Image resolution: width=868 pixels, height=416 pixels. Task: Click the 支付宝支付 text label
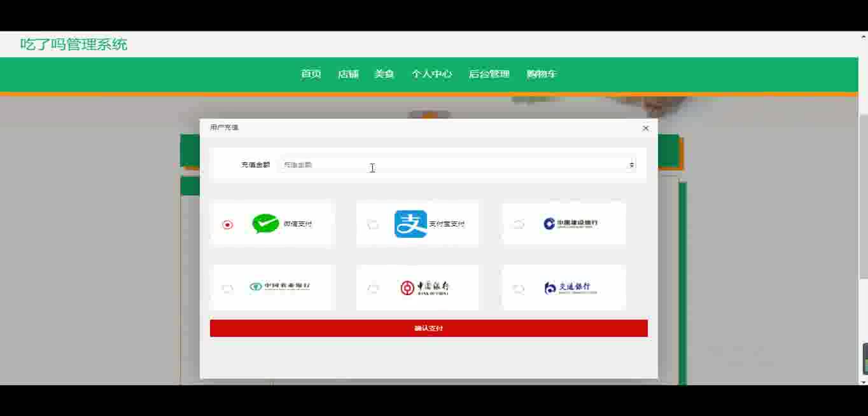coord(447,224)
